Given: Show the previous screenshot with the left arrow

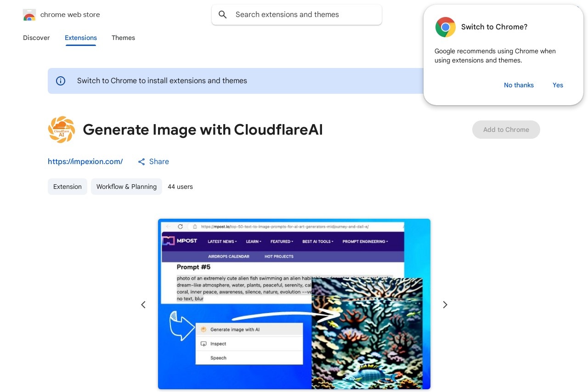Looking at the screenshot, I should pyautogui.click(x=143, y=305).
